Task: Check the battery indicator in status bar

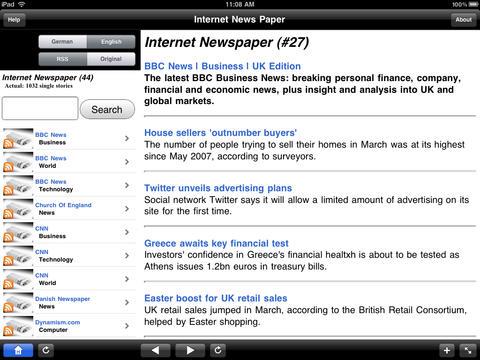Action: [473, 4]
